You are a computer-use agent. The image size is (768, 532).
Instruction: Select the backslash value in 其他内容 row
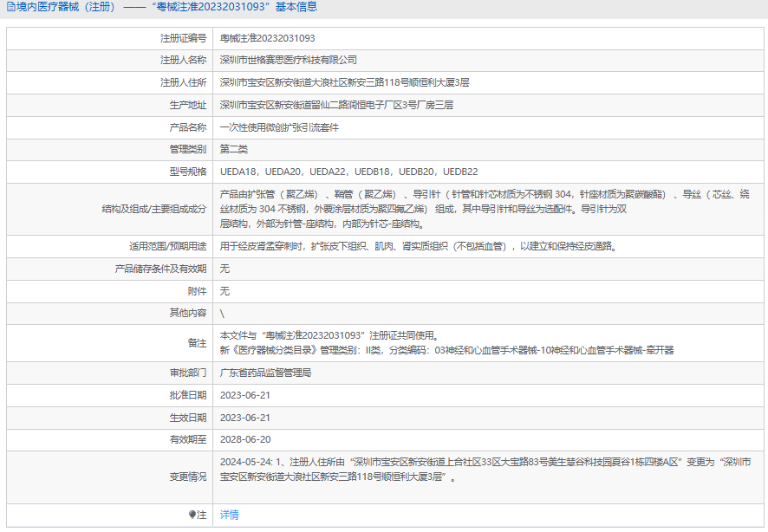223,314
